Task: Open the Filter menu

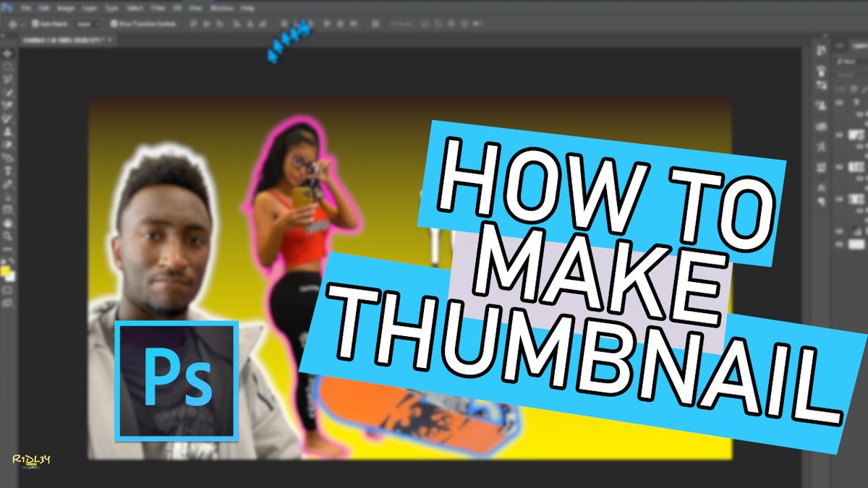Action: click(158, 9)
